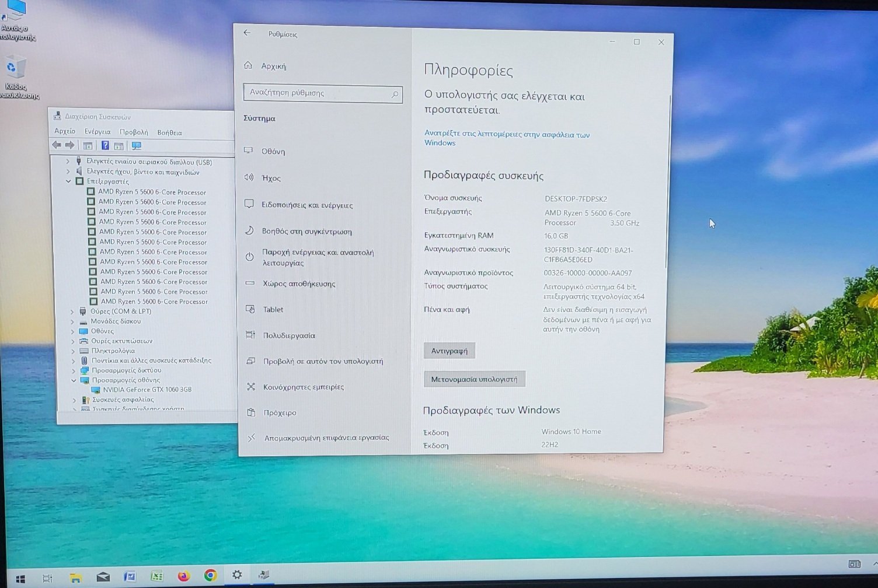
Task: Open Firefox from the taskbar
Action: [x=183, y=576]
